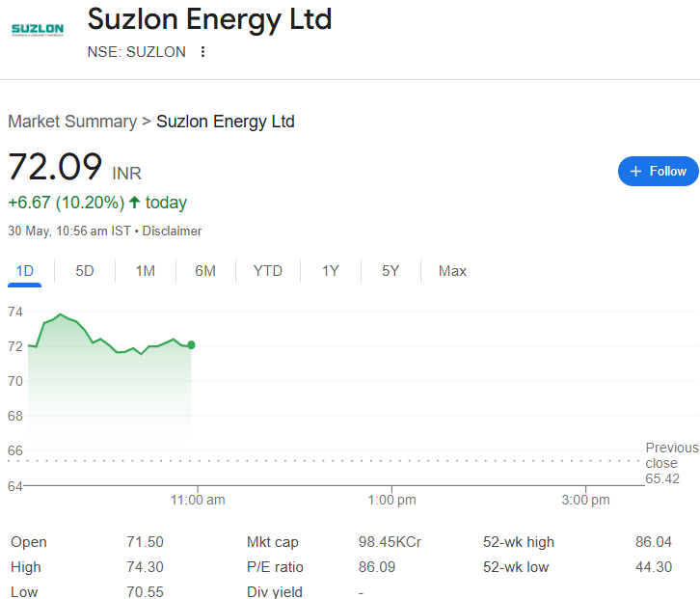Click the Suzlon logo icon

(37, 30)
